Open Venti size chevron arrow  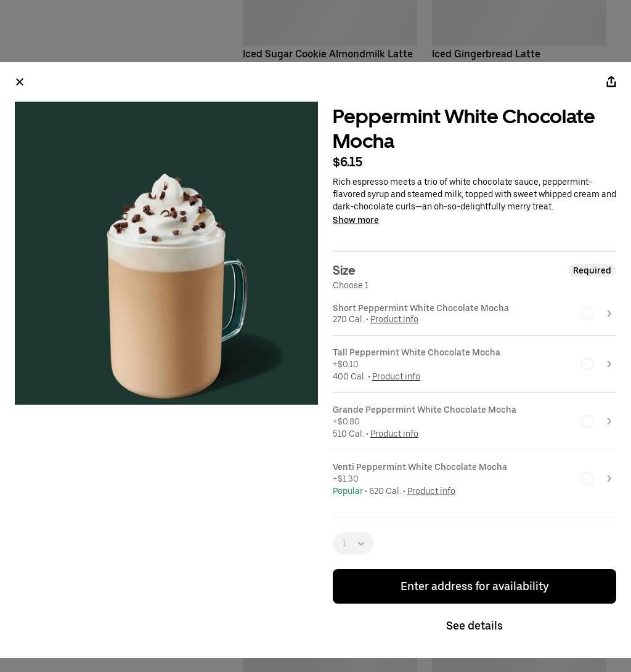(x=609, y=479)
